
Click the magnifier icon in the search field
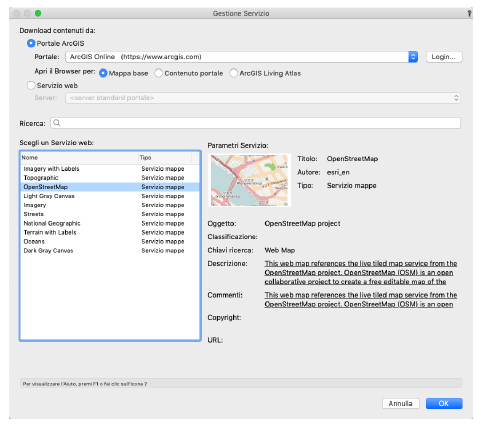tap(57, 123)
